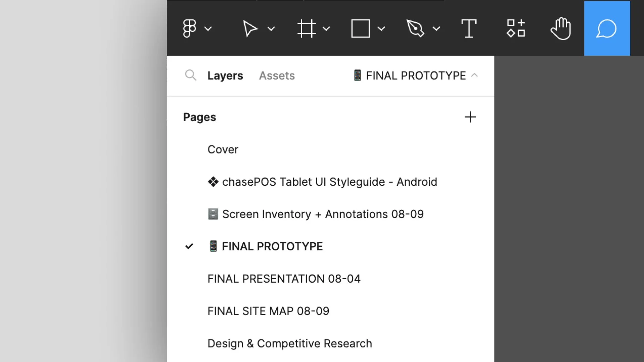Image resolution: width=644 pixels, height=362 pixels.
Task: Select the checked FINAL PROTOTYPE page
Action: coord(272,246)
